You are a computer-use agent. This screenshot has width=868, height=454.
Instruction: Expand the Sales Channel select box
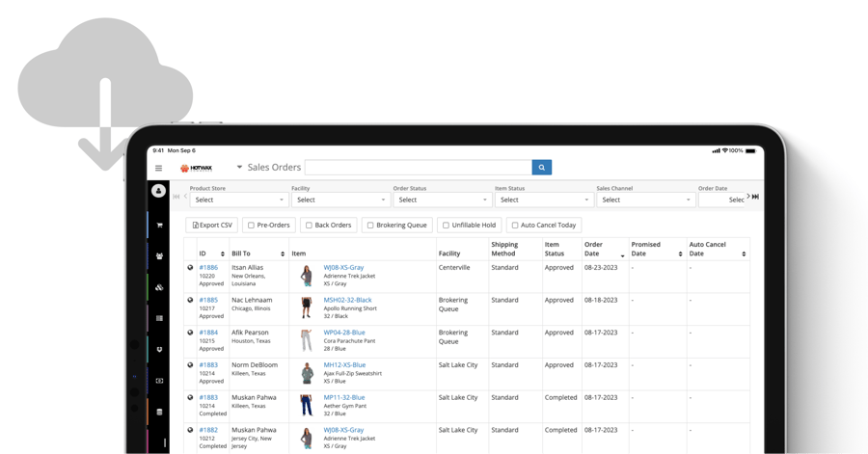click(x=645, y=200)
